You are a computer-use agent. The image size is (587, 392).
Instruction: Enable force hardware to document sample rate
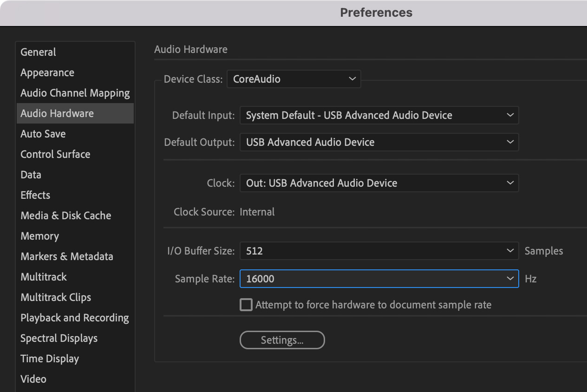(x=246, y=305)
